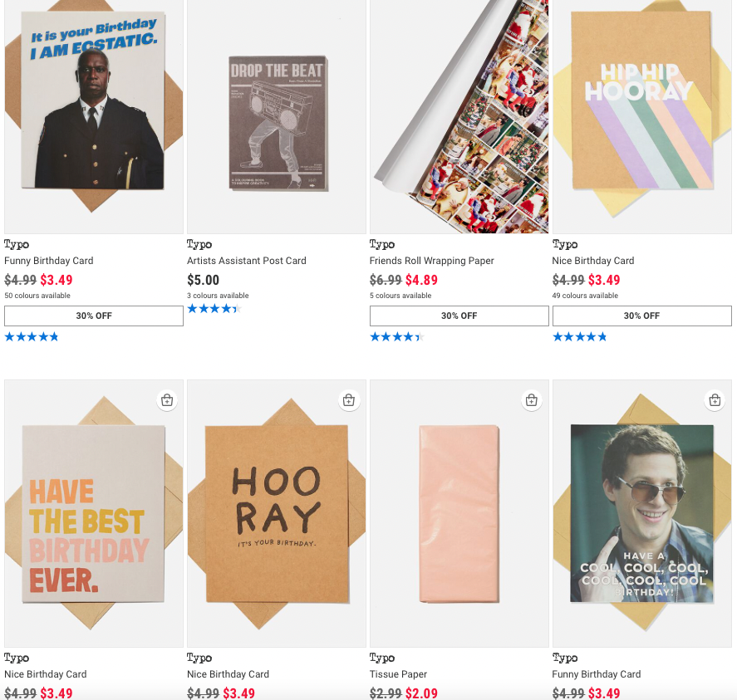Viewport: 737px width, 700px height.
Task: Add pink Tissue Paper to bag
Action: click(532, 400)
